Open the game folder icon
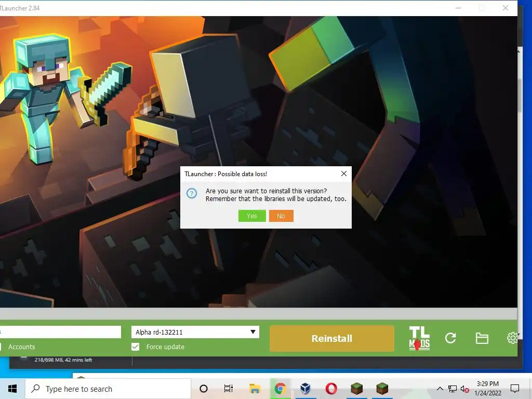This screenshot has width=532, height=399. point(482,338)
